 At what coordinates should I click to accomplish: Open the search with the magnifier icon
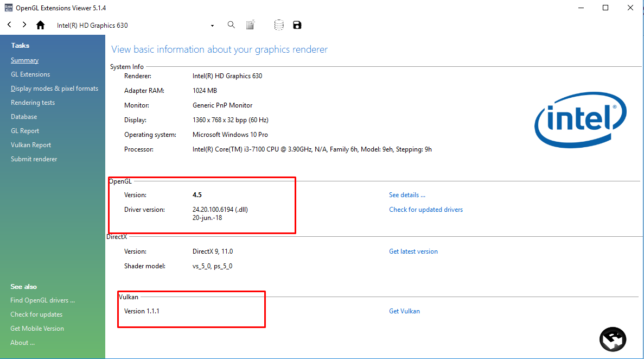[x=231, y=24]
